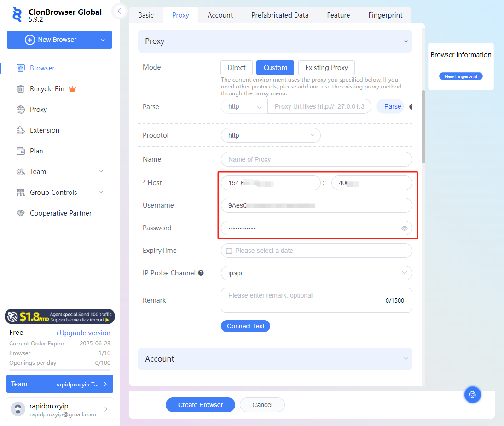
Task: Expand the Group Controls chevron
Action: click(x=101, y=192)
